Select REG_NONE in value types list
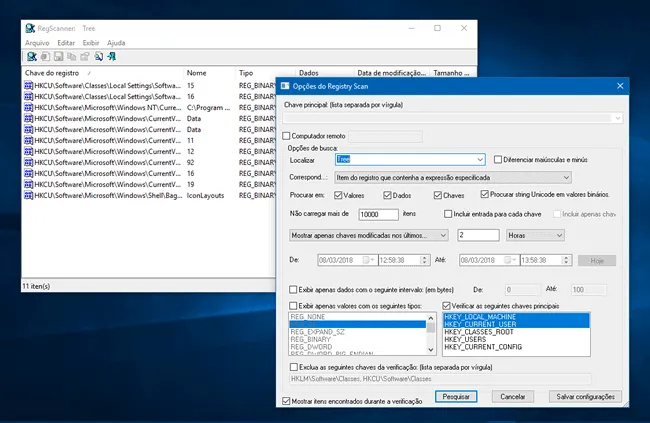The image size is (650, 423). (x=357, y=317)
